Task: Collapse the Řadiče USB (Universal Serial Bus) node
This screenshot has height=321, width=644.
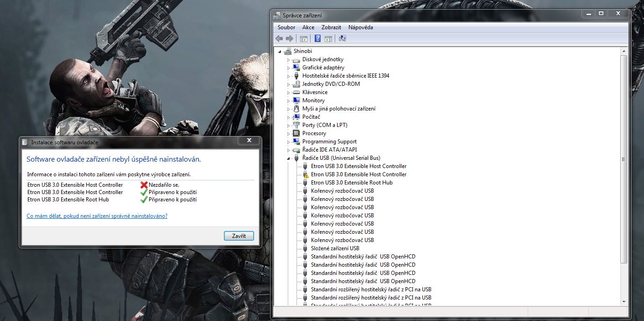Action: (x=288, y=158)
